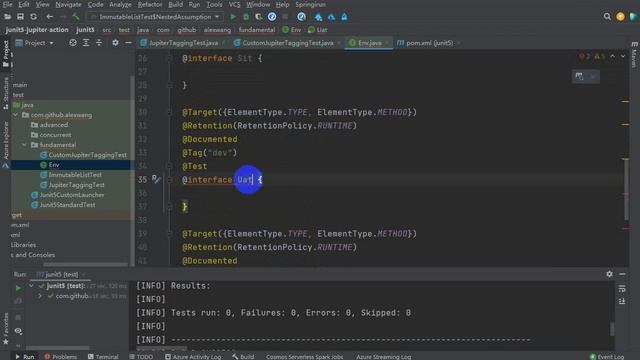Open Run panel settings gear
Screen dimensions: 640x360
609,274
